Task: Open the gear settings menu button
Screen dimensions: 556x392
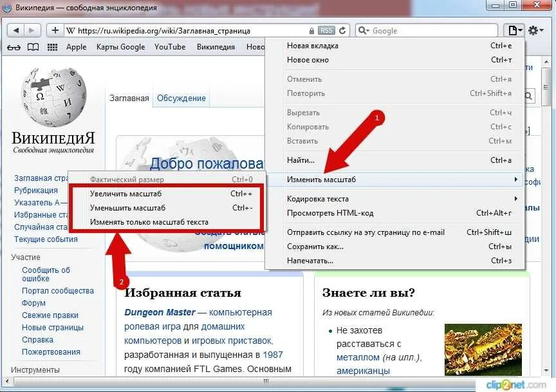Action: 535,30
